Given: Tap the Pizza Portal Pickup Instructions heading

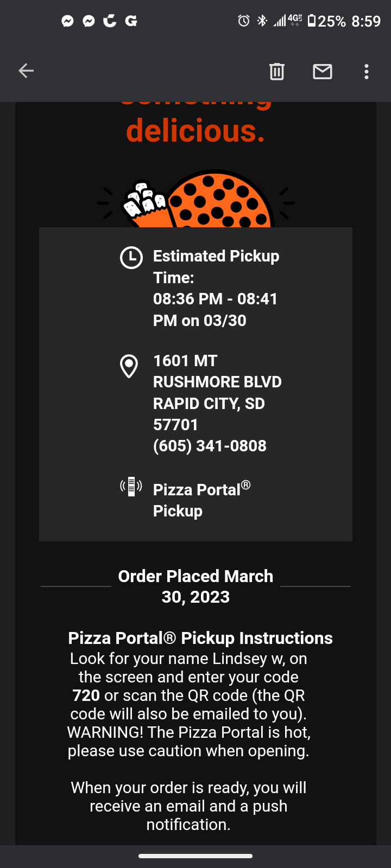Looking at the screenshot, I should 200,638.
